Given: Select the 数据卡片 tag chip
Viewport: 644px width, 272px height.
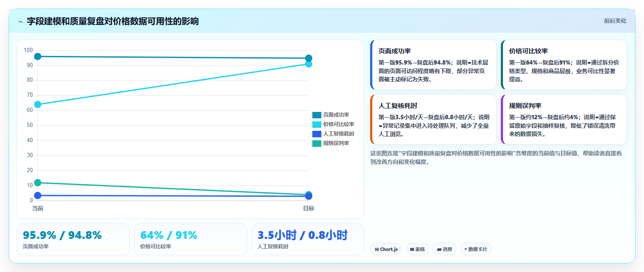Looking at the screenshot, I should pyautogui.click(x=475, y=249).
